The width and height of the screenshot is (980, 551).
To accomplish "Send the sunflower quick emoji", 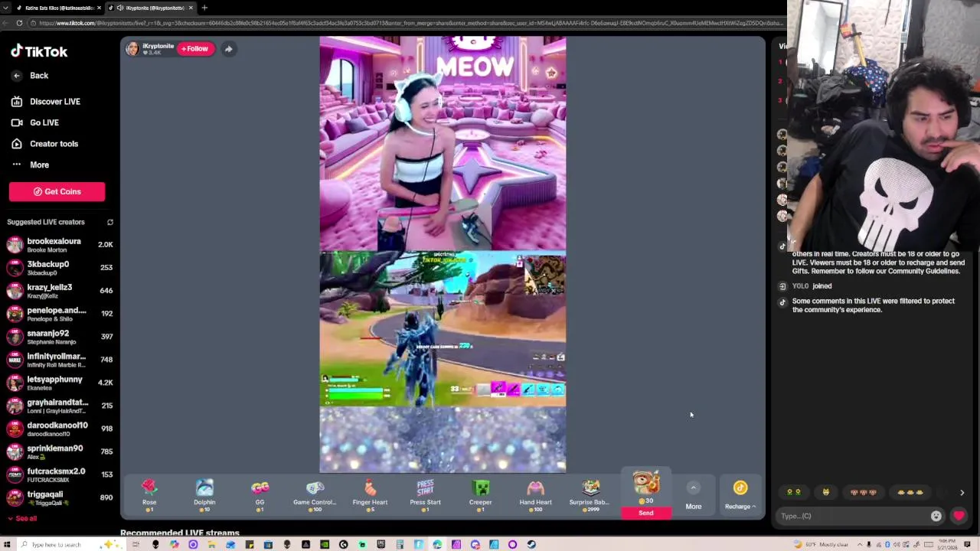I will click(x=793, y=493).
